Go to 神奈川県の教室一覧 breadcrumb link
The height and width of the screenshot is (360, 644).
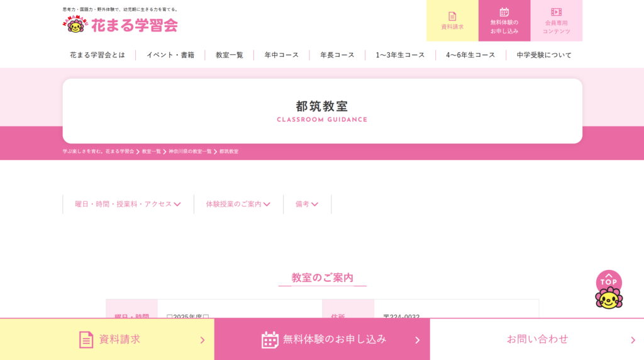coord(190,151)
